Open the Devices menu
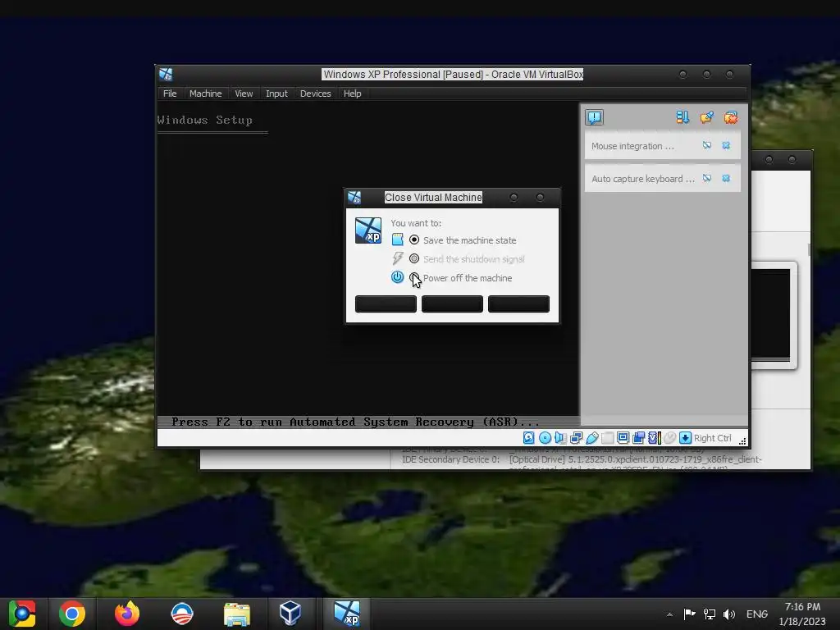 316,94
